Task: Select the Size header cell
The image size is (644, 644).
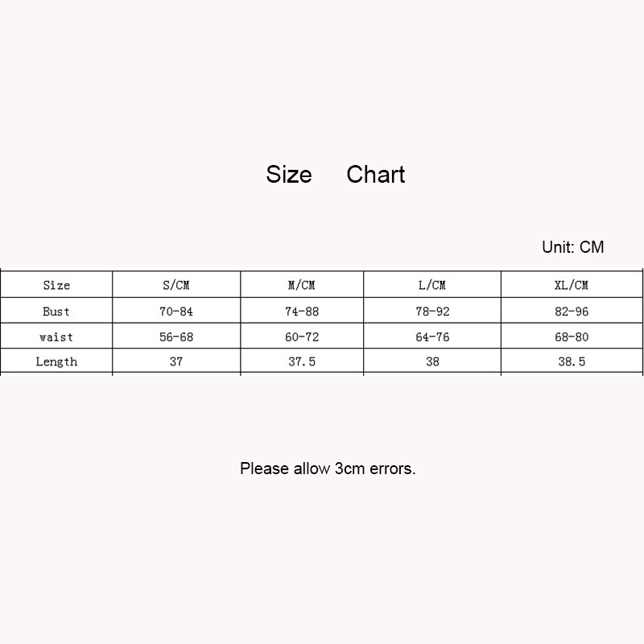Action: (56, 285)
